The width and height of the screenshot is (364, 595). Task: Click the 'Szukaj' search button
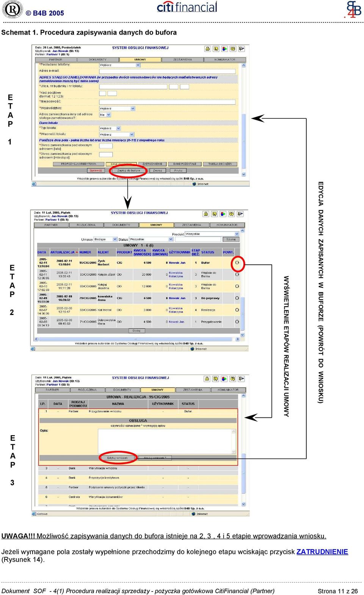(x=231, y=239)
